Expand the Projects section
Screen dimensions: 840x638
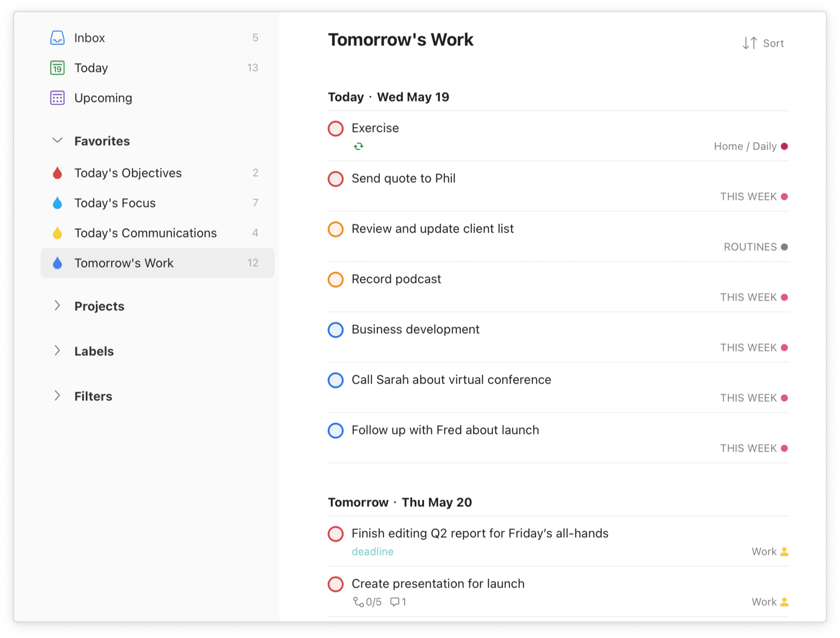tap(57, 306)
